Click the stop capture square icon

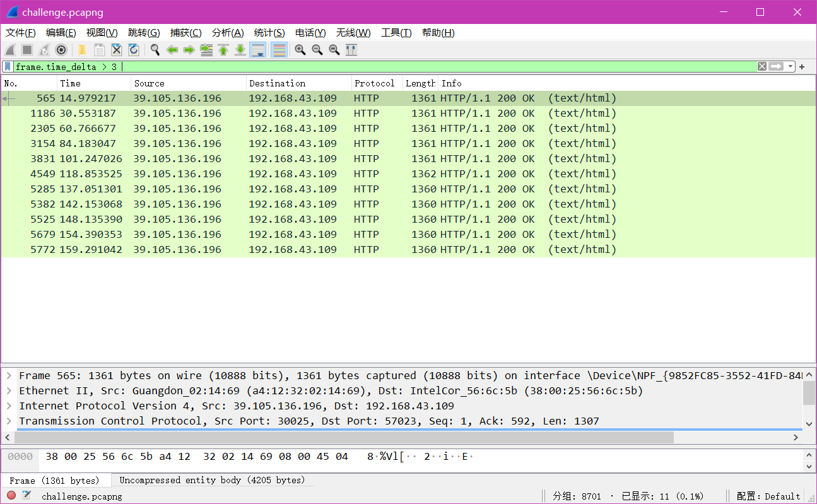(27, 50)
